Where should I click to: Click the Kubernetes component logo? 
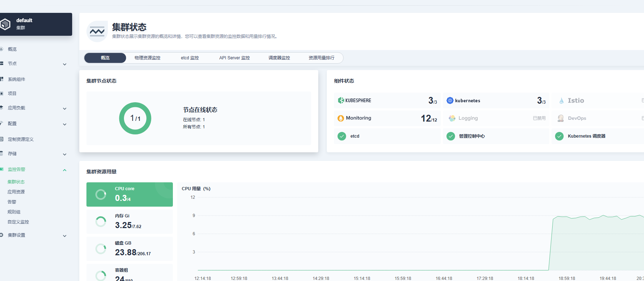tap(450, 100)
